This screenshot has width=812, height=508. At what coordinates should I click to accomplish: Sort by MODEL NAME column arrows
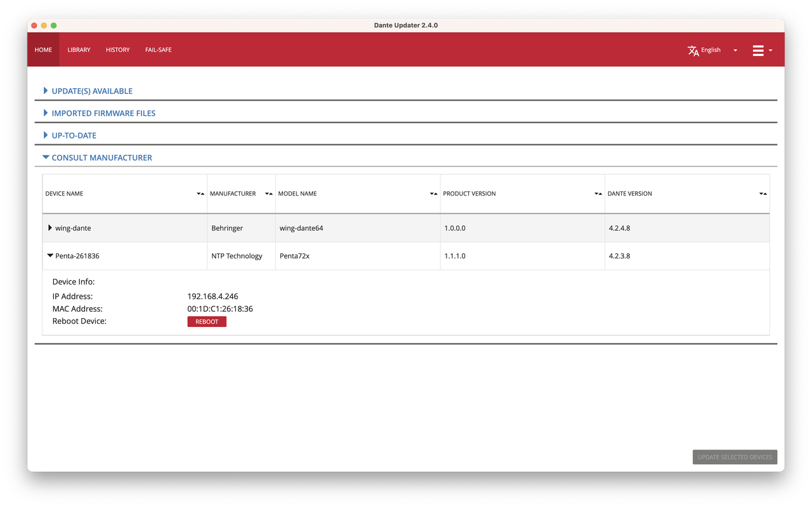(433, 194)
